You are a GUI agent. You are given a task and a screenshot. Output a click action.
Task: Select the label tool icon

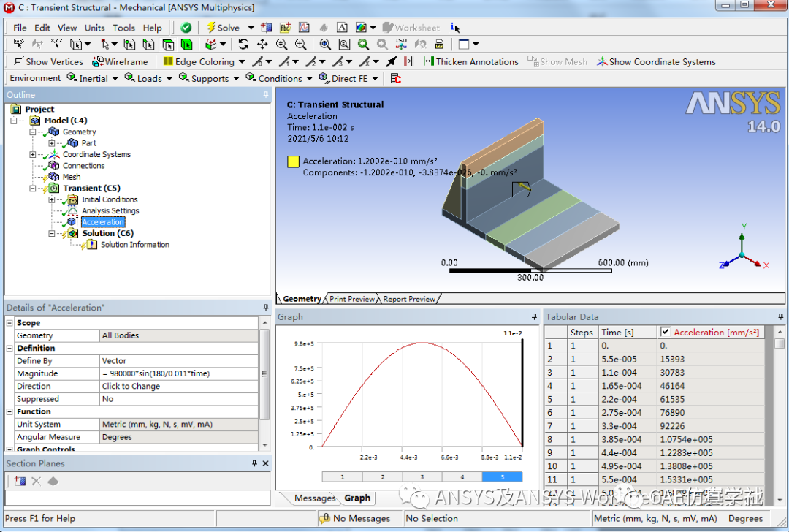(x=18, y=45)
